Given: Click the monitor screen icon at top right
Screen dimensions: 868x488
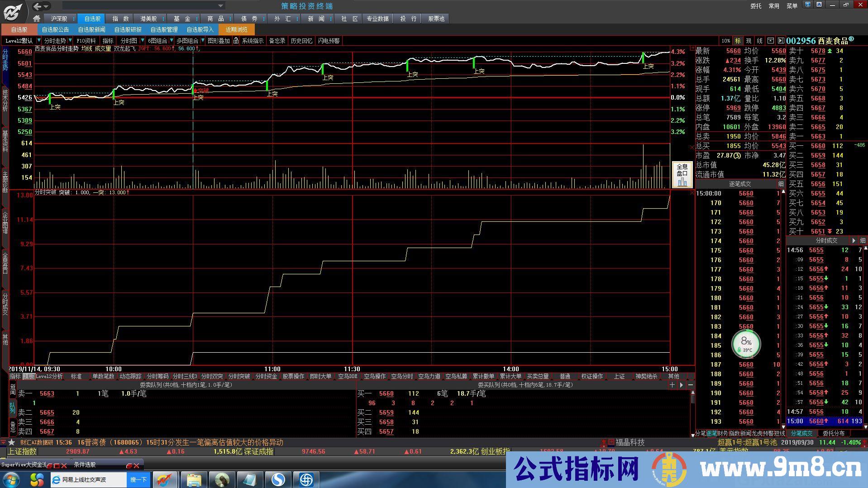Looking at the screenshot, I should click(x=808, y=5).
